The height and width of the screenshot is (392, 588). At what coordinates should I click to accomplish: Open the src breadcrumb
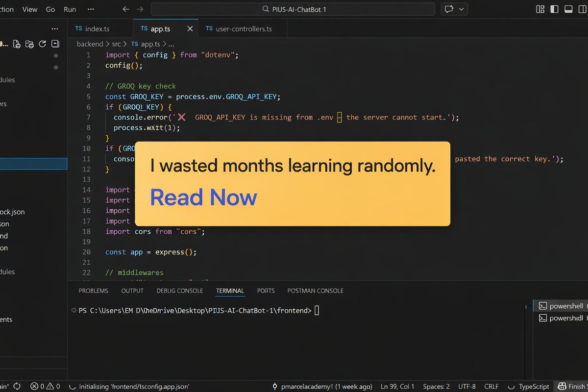(x=116, y=44)
